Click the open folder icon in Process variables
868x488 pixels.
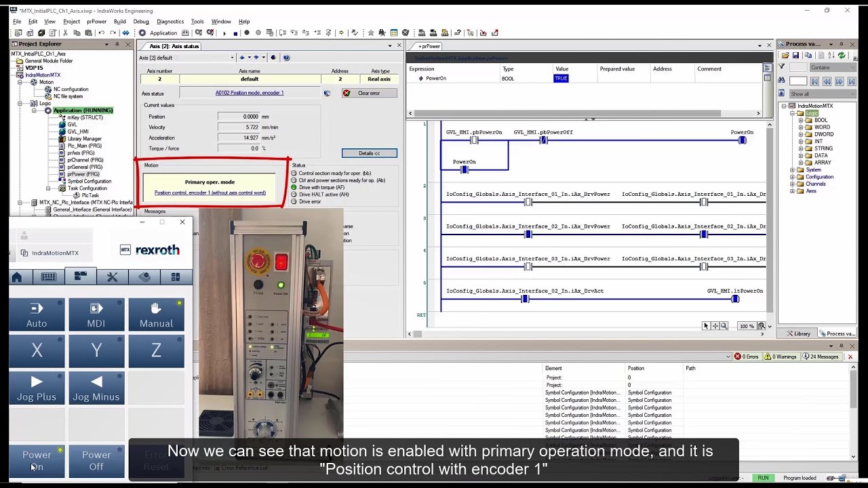click(x=785, y=56)
